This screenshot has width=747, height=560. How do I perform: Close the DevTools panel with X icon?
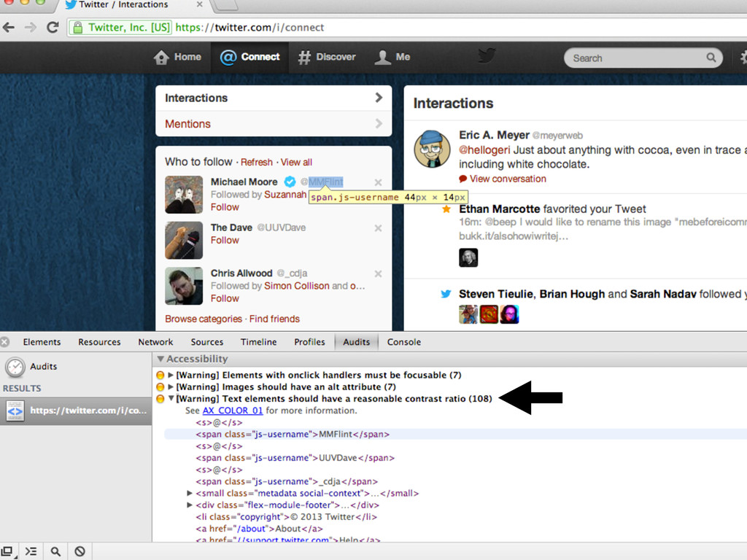(5, 342)
